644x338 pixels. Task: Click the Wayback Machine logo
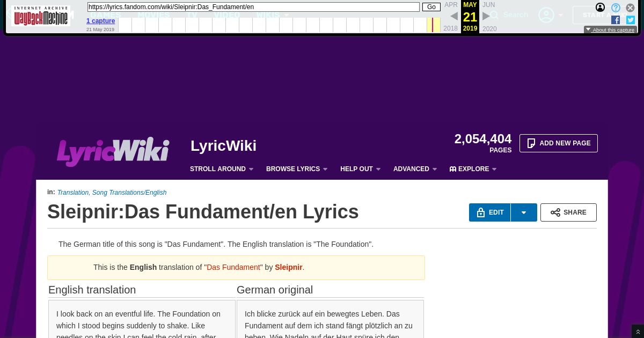point(41,16)
